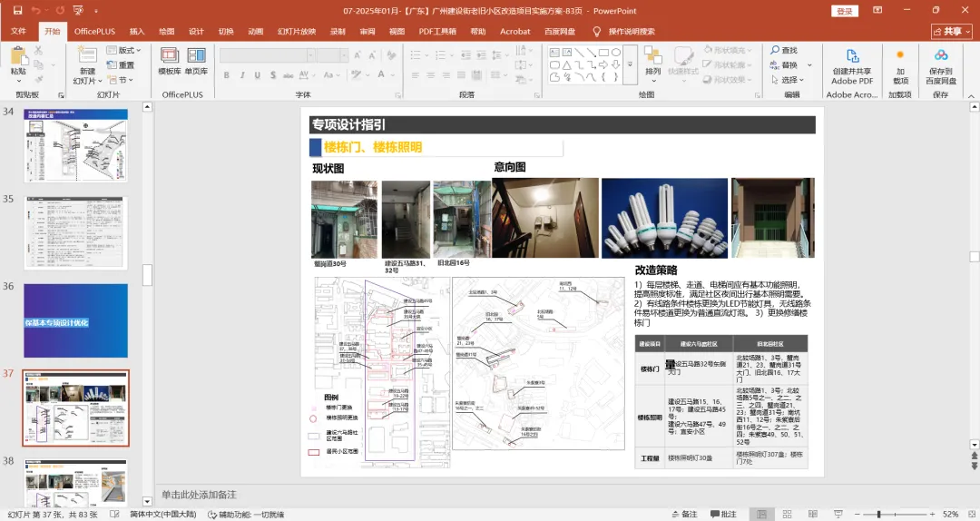Image resolution: width=980 pixels, height=521 pixels.
Task: Open the 设计 ribbon tab
Action: [x=196, y=31]
